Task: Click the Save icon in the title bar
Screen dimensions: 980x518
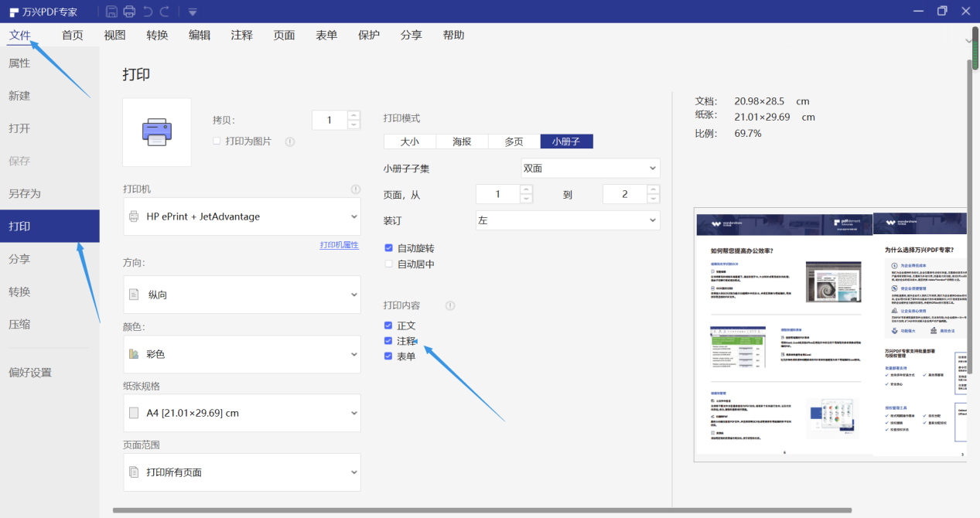Action: tap(114, 12)
